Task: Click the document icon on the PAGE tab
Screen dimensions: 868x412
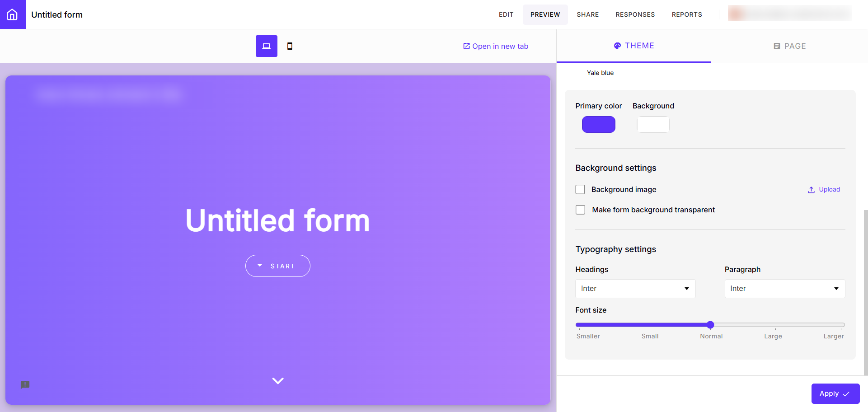Action: coord(777,46)
